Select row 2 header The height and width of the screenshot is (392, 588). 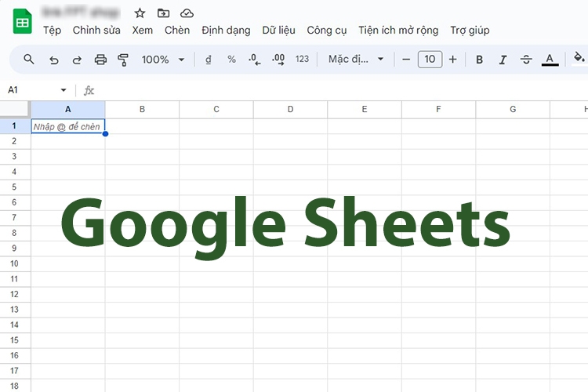pos(15,141)
